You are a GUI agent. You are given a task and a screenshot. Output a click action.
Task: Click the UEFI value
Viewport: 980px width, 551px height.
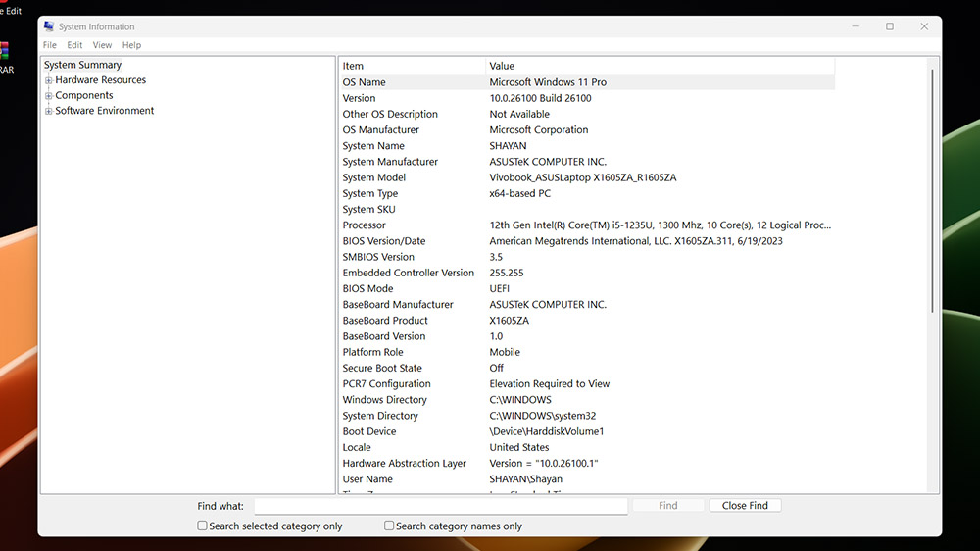[500, 289]
